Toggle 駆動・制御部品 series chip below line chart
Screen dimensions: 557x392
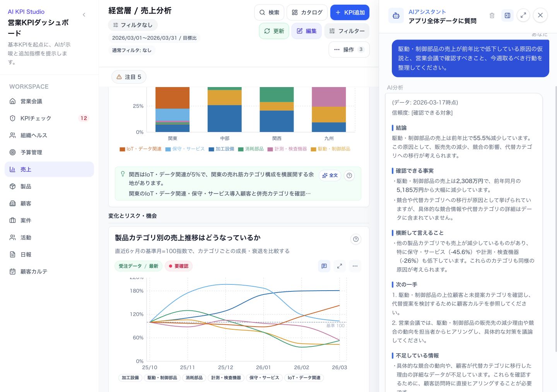[162, 378]
